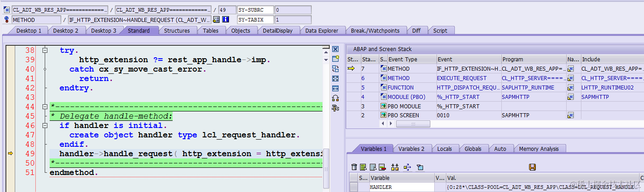Viewport: 644px width, 192px height.
Task: Click the navigation icon in PBO SCREEN row
Action: click(571, 115)
